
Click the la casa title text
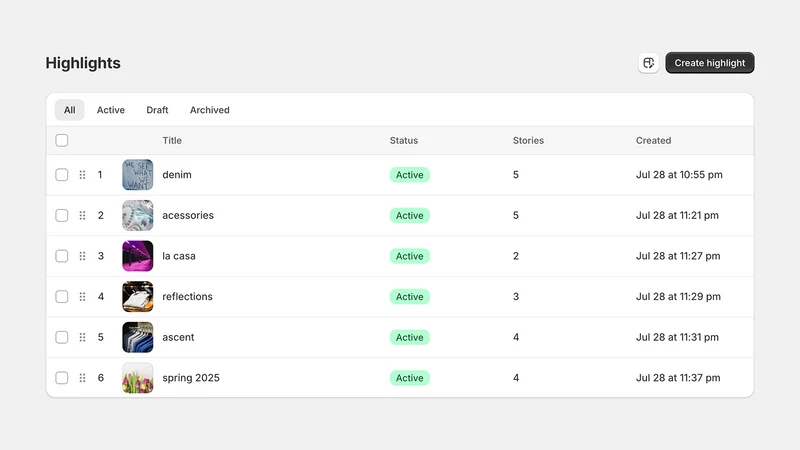click(179, 256)
